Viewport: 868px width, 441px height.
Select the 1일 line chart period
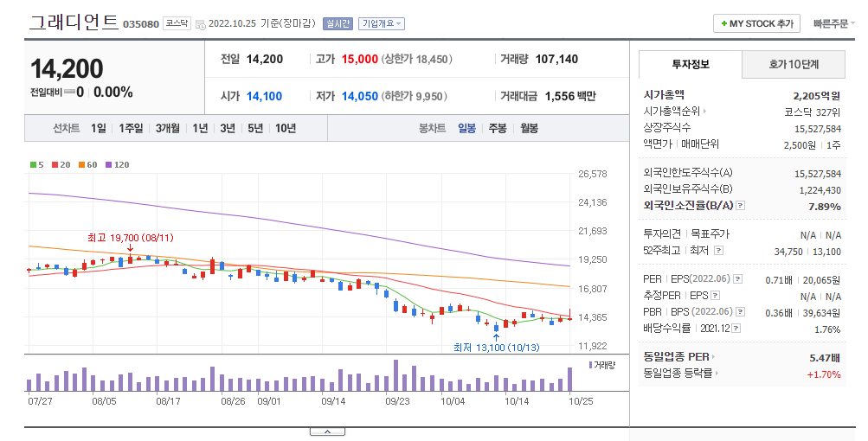[98, 128]
